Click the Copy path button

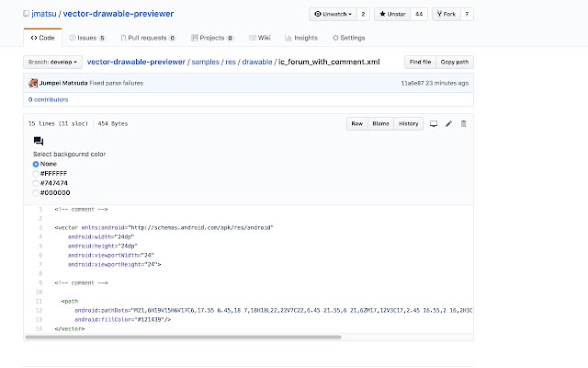(455, 62)
